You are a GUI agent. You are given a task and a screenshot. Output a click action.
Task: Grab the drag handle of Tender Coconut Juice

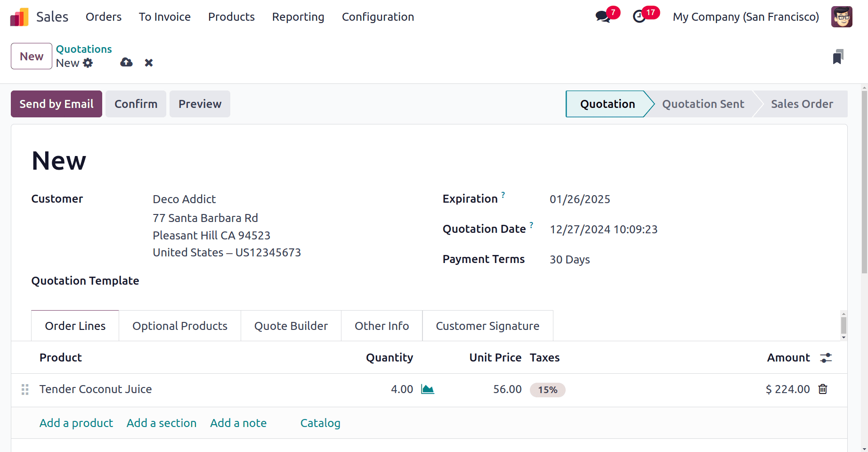click(x=25, y=389)
